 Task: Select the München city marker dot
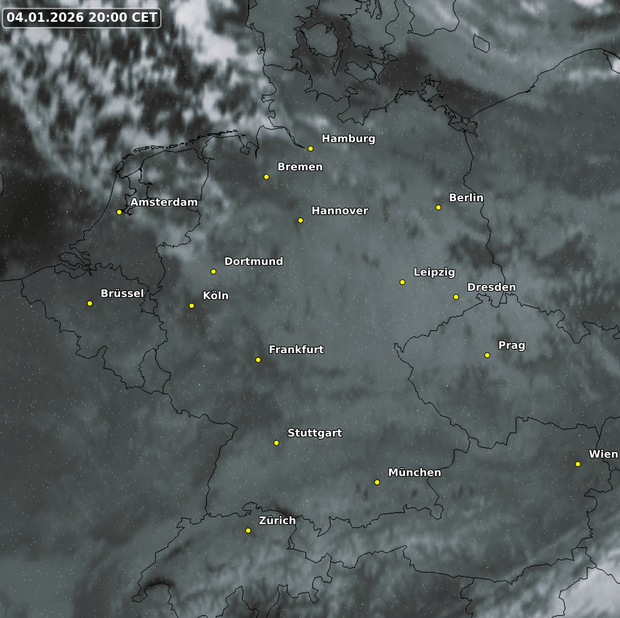pos(377,482)
